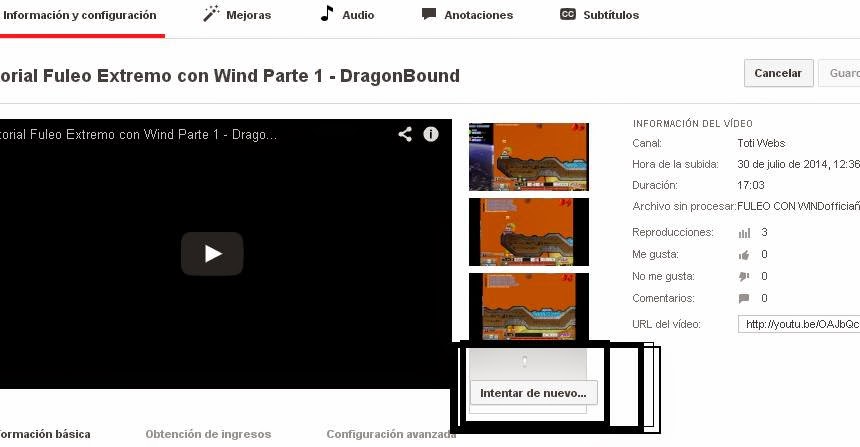The height and width of the screenshot is (447, 860).
Task: Select the Información y configuración tab
Action: (x=79, y=15)
